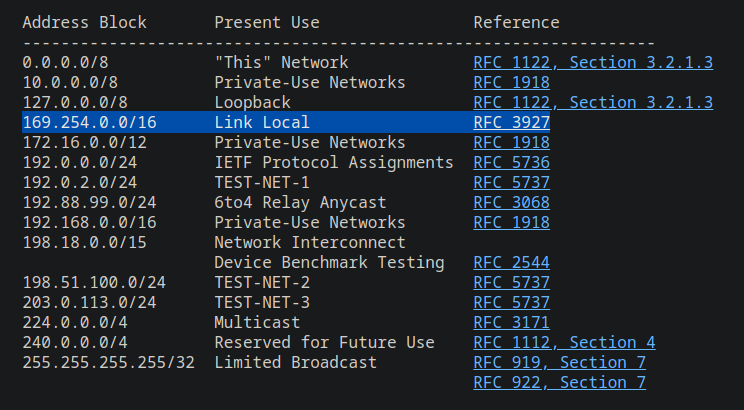Open RFC 919, Section 7 link
Viewport: 744px width, 410px height.
click(x=560, y=363)
